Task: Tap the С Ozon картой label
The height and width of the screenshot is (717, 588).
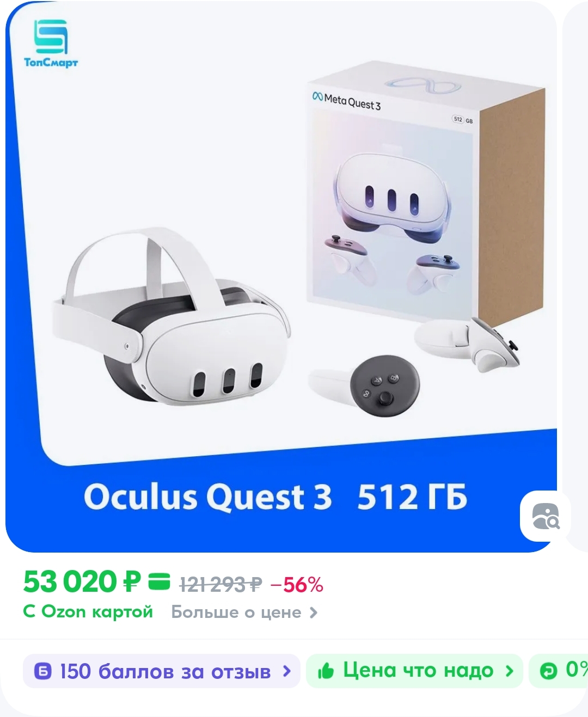Action: [88, 612]
